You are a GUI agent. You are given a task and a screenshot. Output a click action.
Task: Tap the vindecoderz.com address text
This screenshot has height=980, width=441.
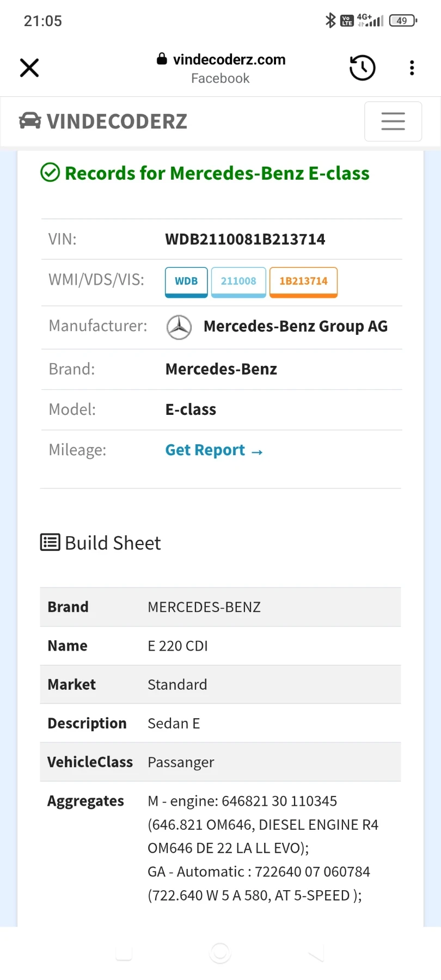pyautogui.click(x=229, y=59)
